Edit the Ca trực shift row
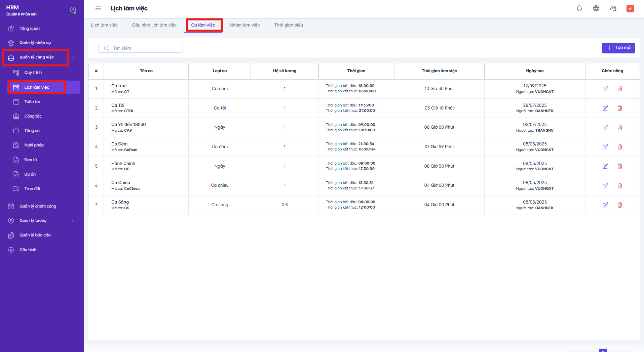 (605, 89)
